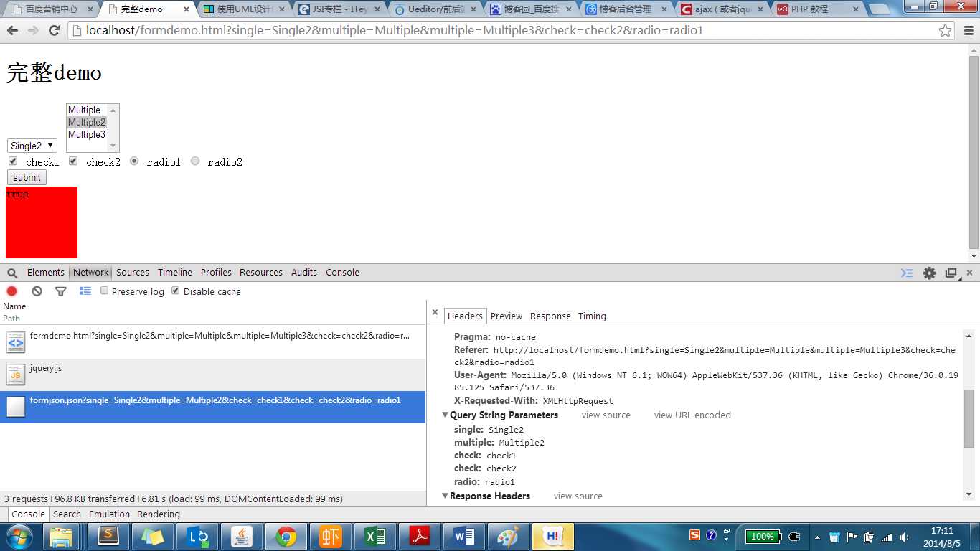This screenshot has width=980, height=551.
Task: Switch to the Elements panel
Action: 46,273
